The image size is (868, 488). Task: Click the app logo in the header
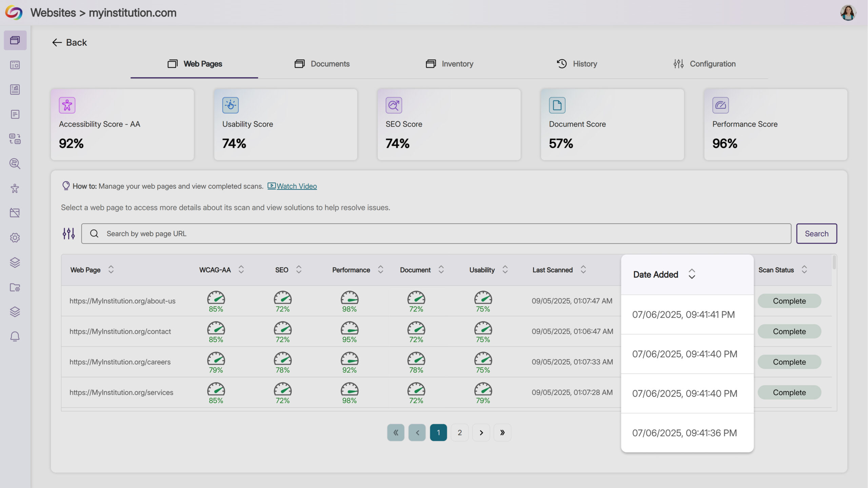[x=14, y=13]
